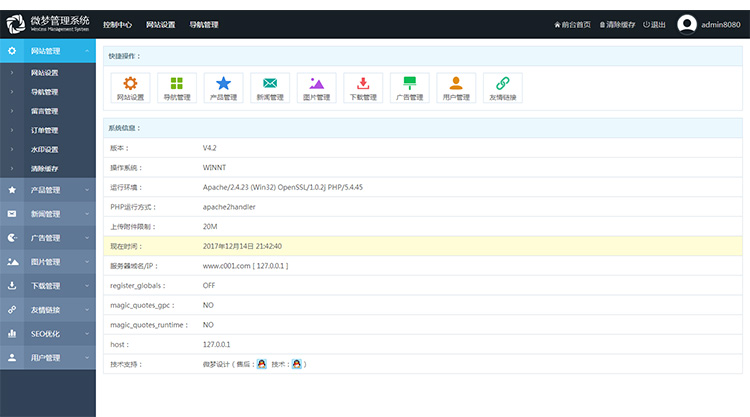
Task: Open the 导航管理 green grid quick-action tile
Action: [177, 88]
